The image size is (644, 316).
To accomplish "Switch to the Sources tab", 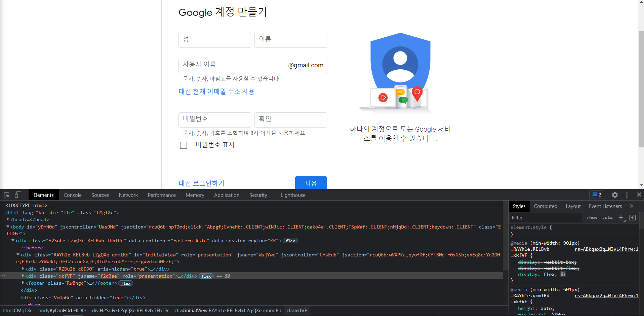I will pos(100,195).
